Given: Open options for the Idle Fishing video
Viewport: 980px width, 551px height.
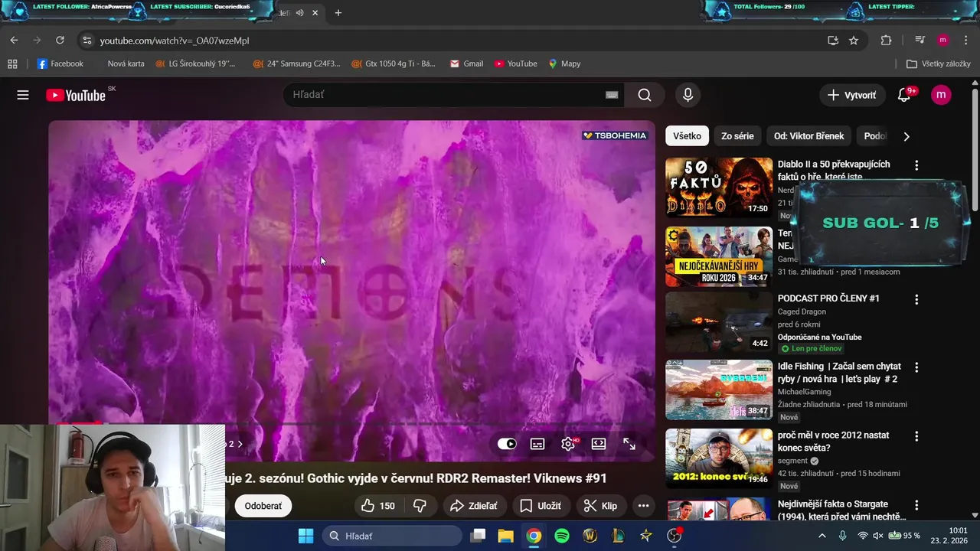Looking at the screenshot, I should pos(916,367).
